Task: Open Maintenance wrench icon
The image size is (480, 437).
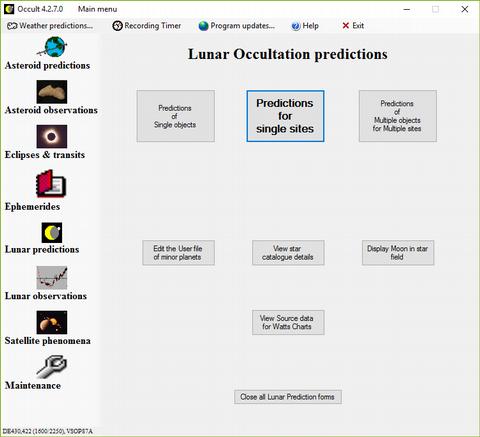Action: click(52, 367)
